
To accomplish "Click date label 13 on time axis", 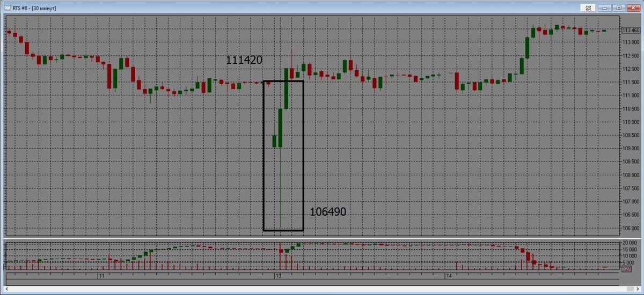I will 279,276.
